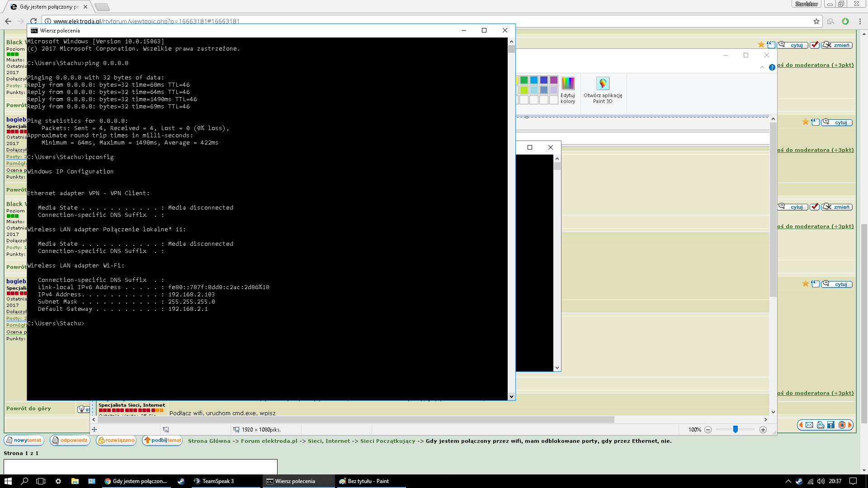Select the green color swatch in Paint
Image resolution: width=868 pixels, height=488 pixels.
pyautogui.click(x=524, y=80)
